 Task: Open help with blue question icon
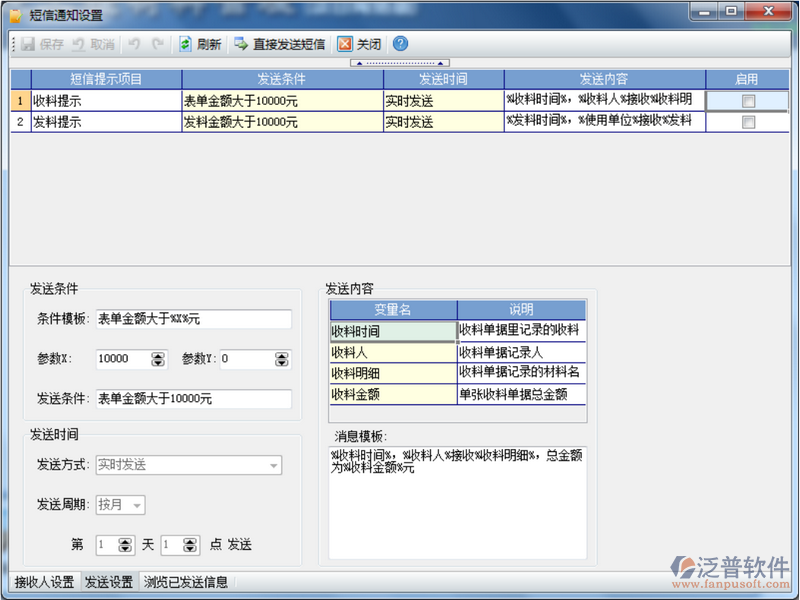point(400,44)
